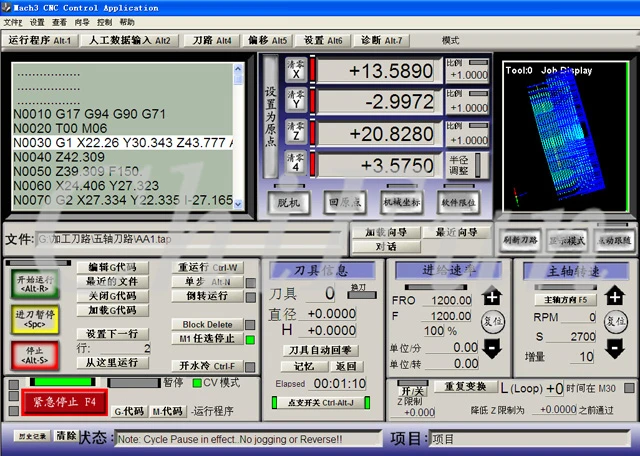Open the 控制 menu
Viewport: 640px width, 456px height.
click(x=104, y=22)
